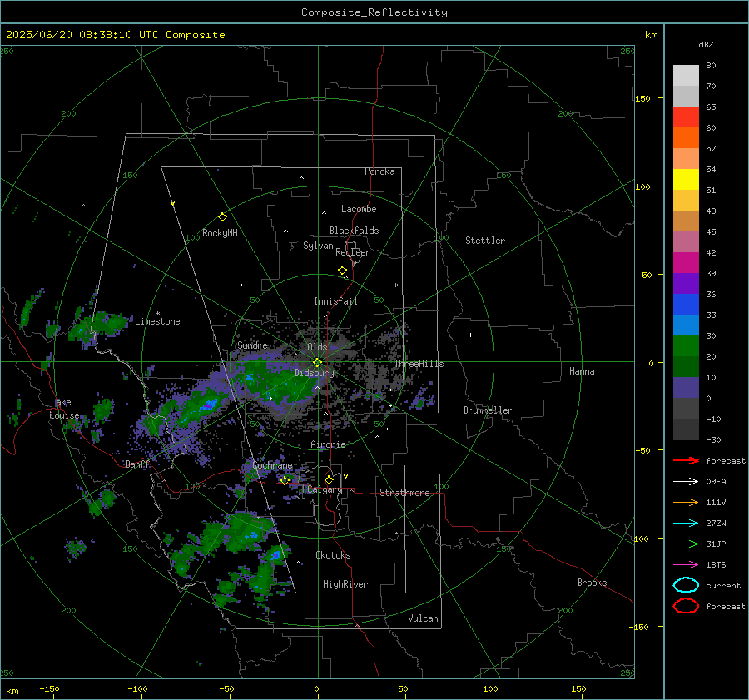Screen dimensions: 749x700
Task: Click the ThreeHills map label
Action: [419, 364]
